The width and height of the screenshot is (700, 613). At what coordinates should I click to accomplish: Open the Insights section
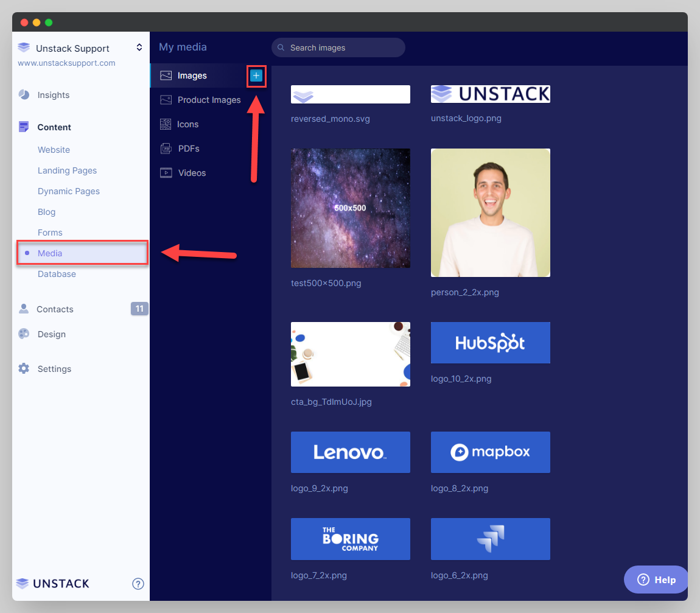[53, 94]
